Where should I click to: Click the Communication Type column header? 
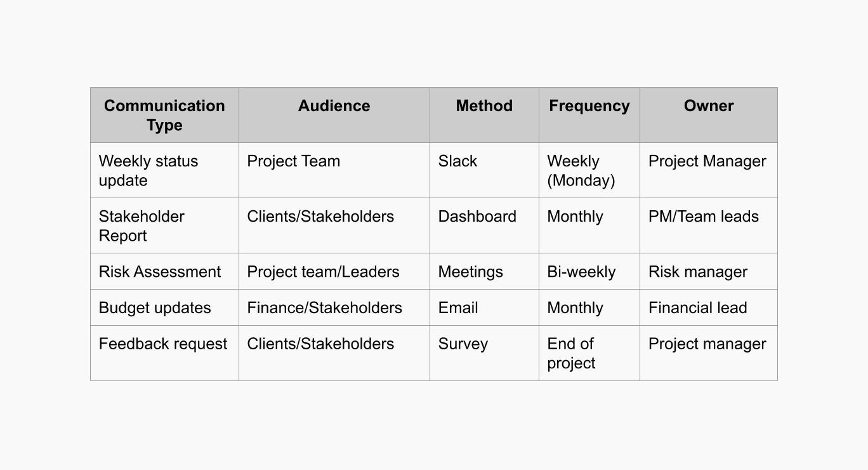click(164, 115)
